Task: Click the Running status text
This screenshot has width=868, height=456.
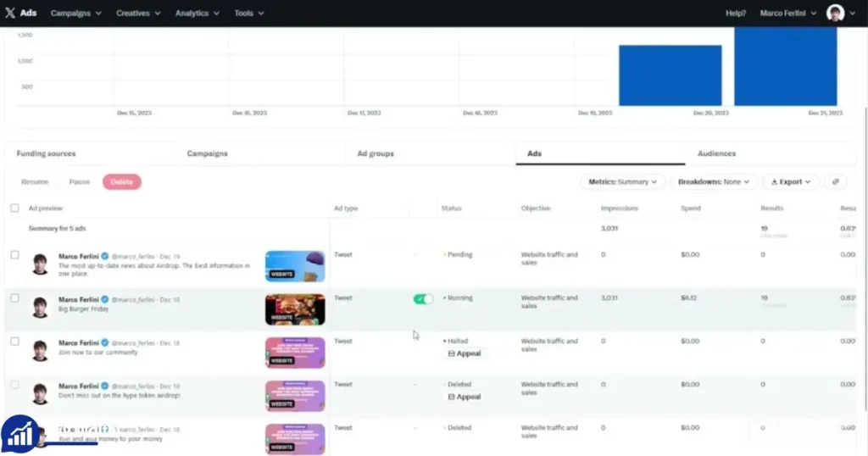Action: [459, 298]
